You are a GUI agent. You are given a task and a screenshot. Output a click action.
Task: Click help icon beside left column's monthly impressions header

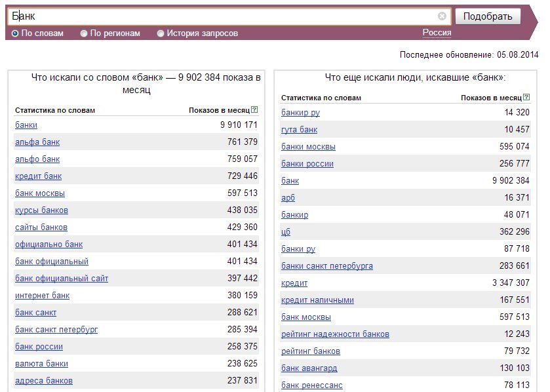254,110
